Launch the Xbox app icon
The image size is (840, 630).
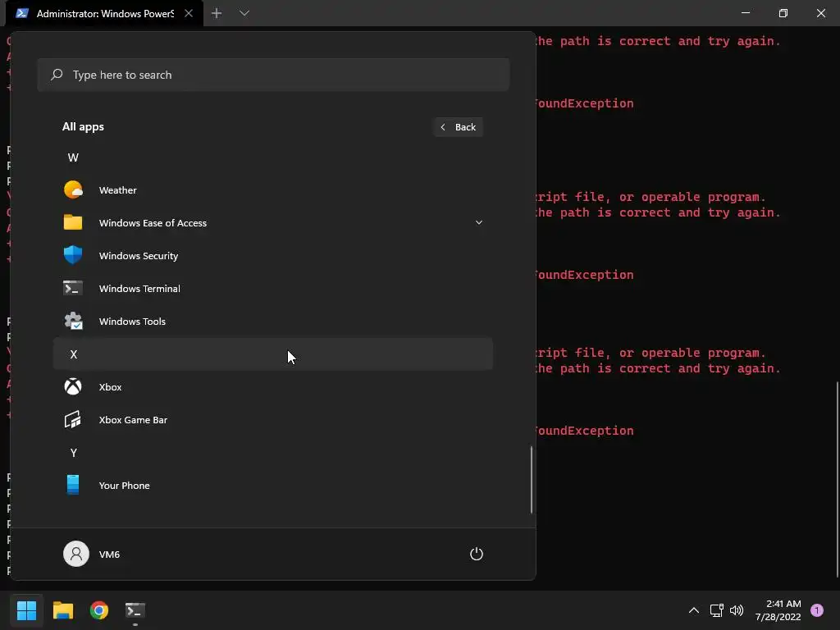coord(73,386)
